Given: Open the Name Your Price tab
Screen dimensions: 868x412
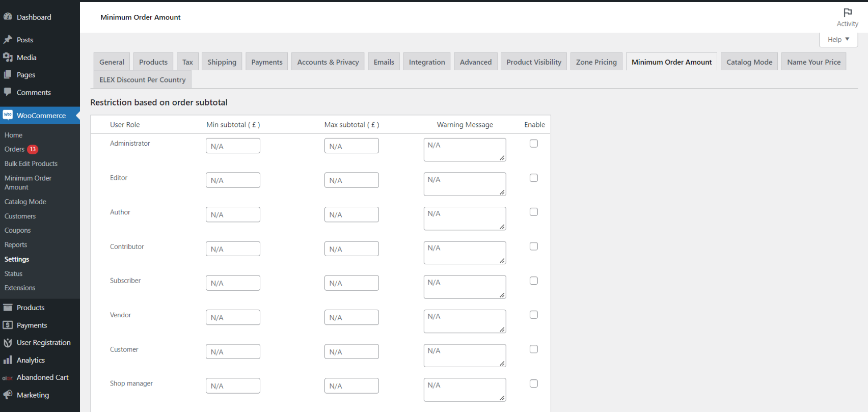Looking at the screenshot, I should coord(813,62).
